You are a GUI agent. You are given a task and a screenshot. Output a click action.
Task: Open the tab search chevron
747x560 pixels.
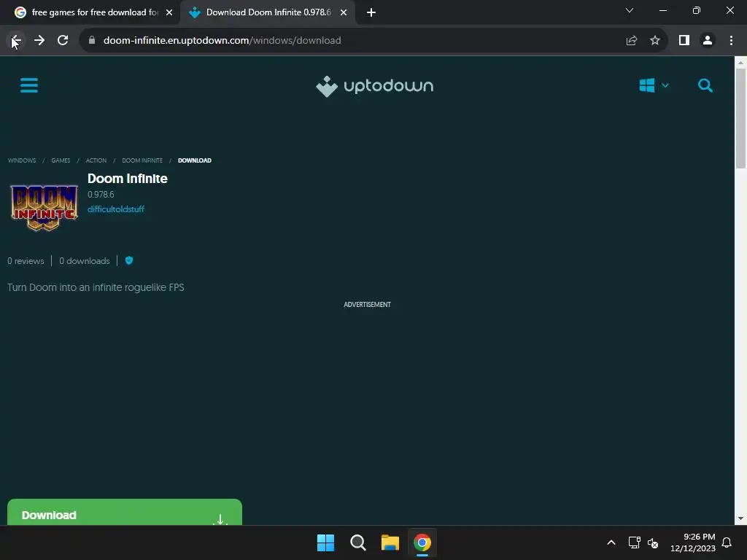630,10
